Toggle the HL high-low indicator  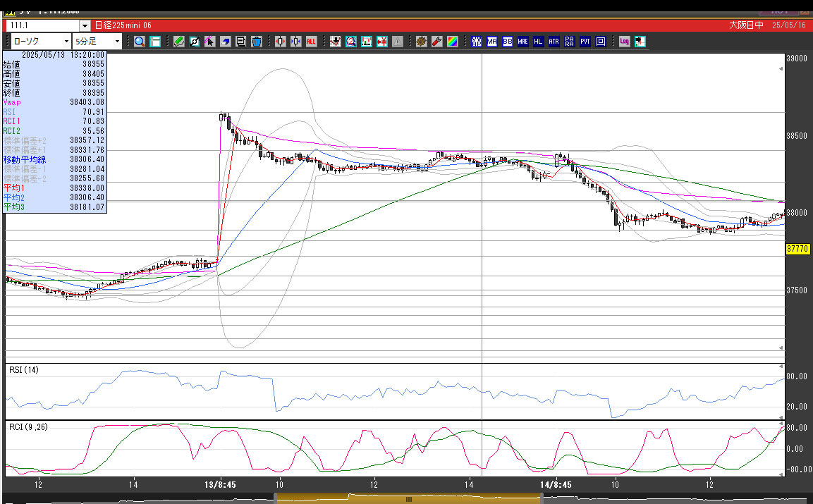538,42
